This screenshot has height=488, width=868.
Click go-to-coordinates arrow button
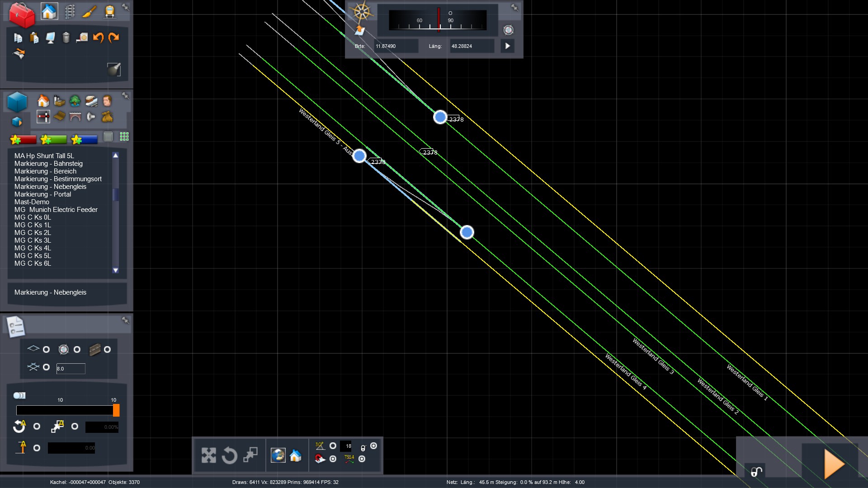[x=507, y=46]
